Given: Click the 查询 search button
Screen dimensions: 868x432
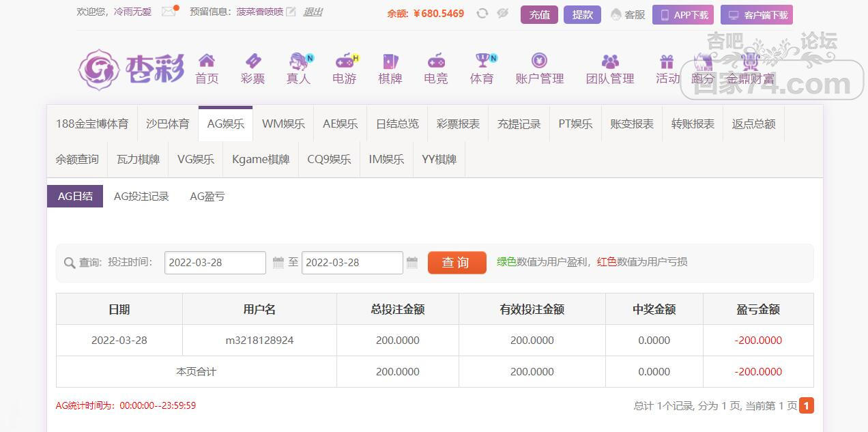Looking at the screenshot, I should click(457, 263).
